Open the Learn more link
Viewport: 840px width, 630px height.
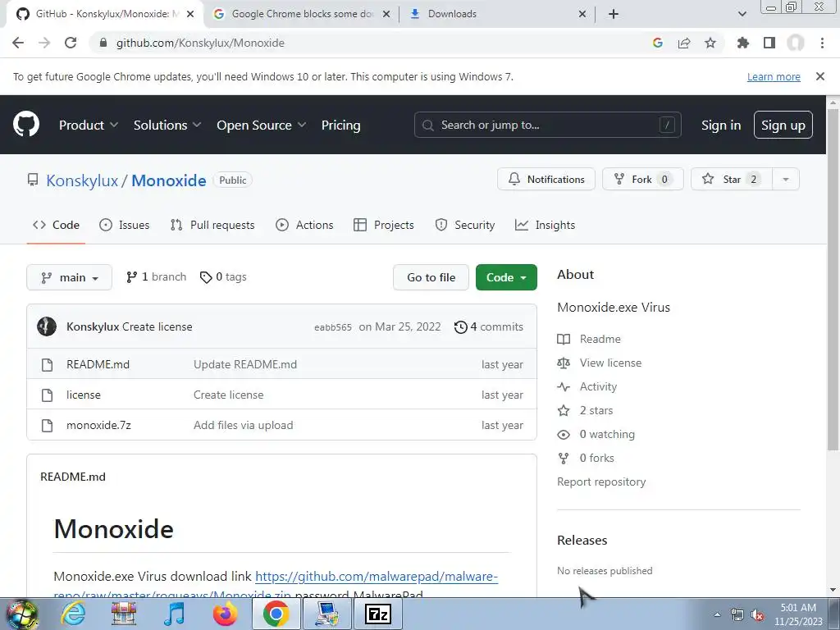pos(774,76)
